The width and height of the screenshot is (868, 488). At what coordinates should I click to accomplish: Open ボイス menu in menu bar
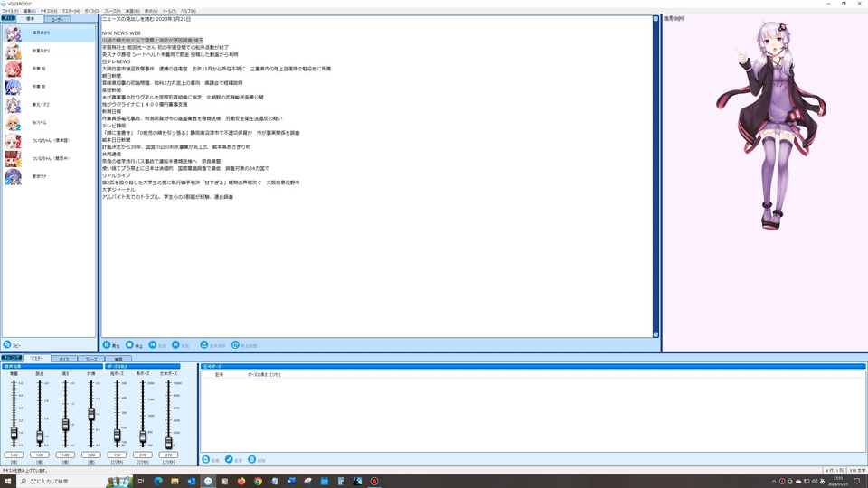pyautogui.click(x=92, y=11)
